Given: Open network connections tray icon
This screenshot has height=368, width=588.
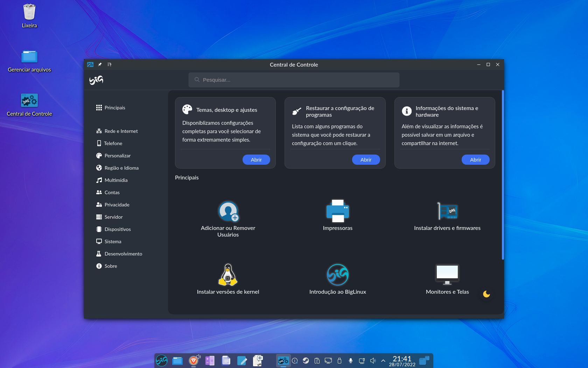Looking at the screenshot, I should click(x=362, y=361).
